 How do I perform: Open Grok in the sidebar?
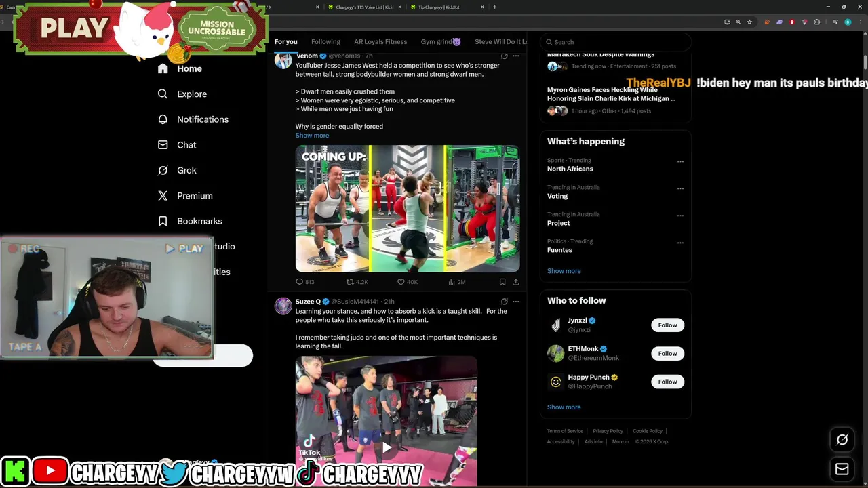coord(177,170)
